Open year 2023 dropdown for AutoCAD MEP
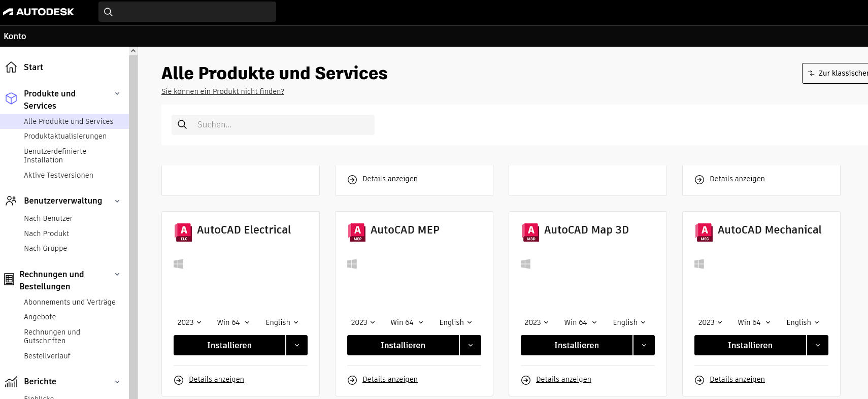This screenshot has width=868, height=399. tap(363, 322)
